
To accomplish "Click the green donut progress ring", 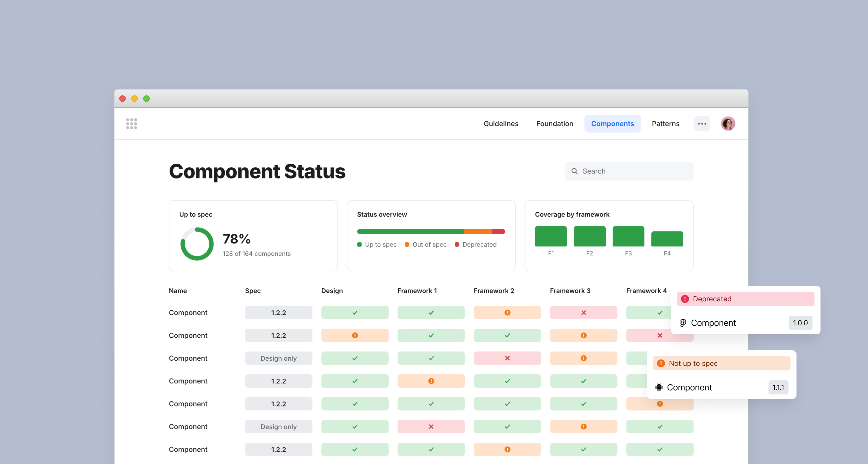I will coord(197,244).
